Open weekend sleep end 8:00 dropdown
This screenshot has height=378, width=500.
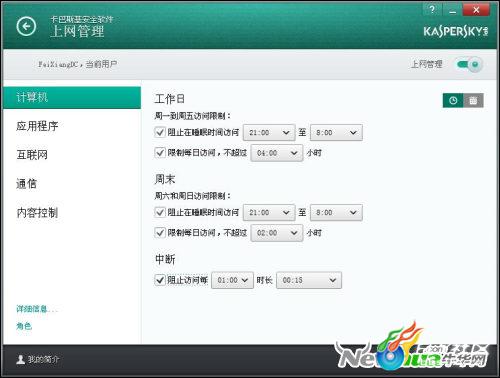[x=336, y=213]
